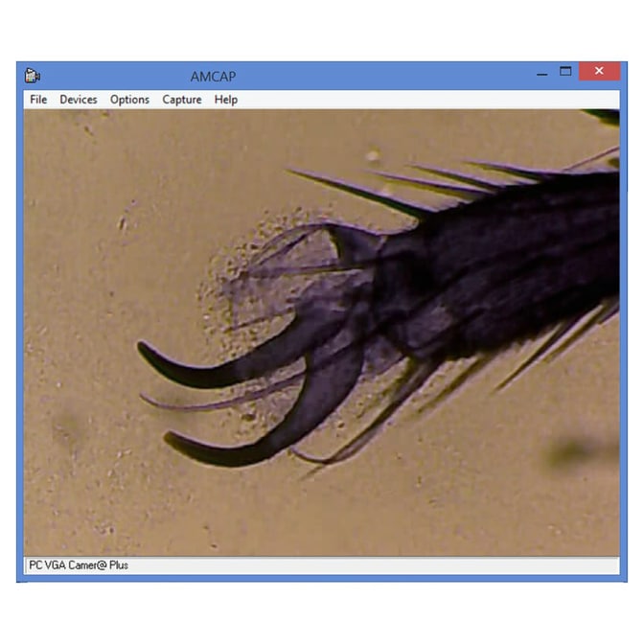Minimize the AMCAP window
644x644 pixels.
pyautogui.click(x=541, y=73)
